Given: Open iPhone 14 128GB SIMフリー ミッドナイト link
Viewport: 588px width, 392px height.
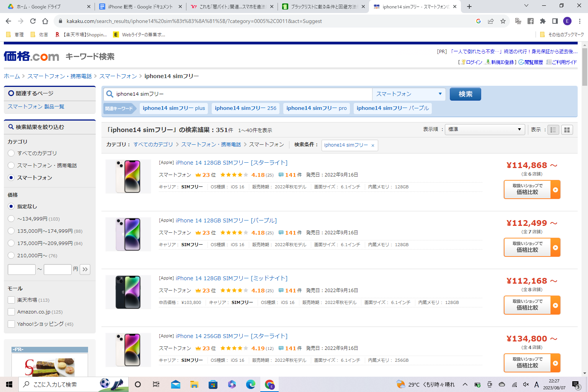Looking at the screenshot, I should pyautogui.click(x=231, y=278).
